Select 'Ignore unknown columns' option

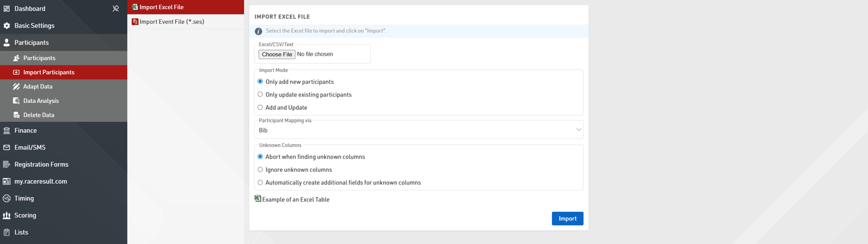[260, 170]
